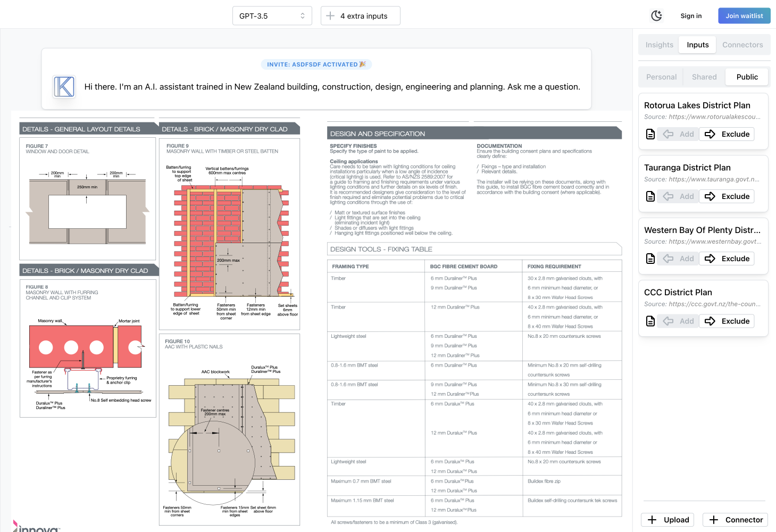Click Figure 7 window and door detail diagram
The width and height of the screenshot is (776, 532).
point(87,199)
